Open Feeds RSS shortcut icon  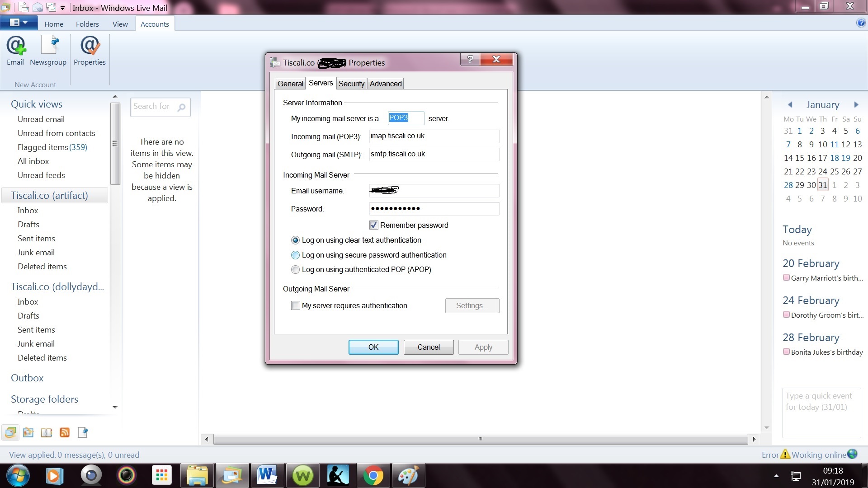point(65,432)
